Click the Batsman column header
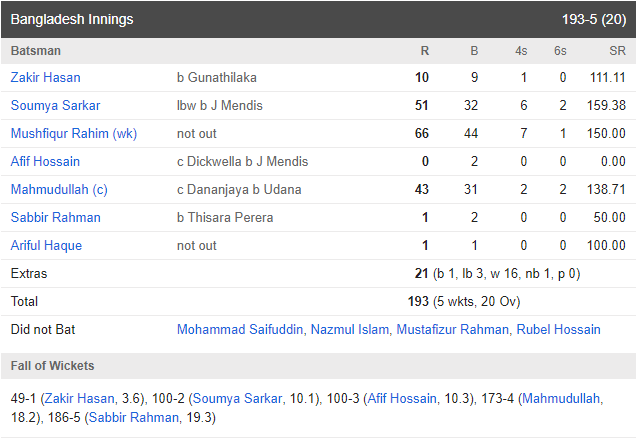638x438 pixels. [36, 51]
